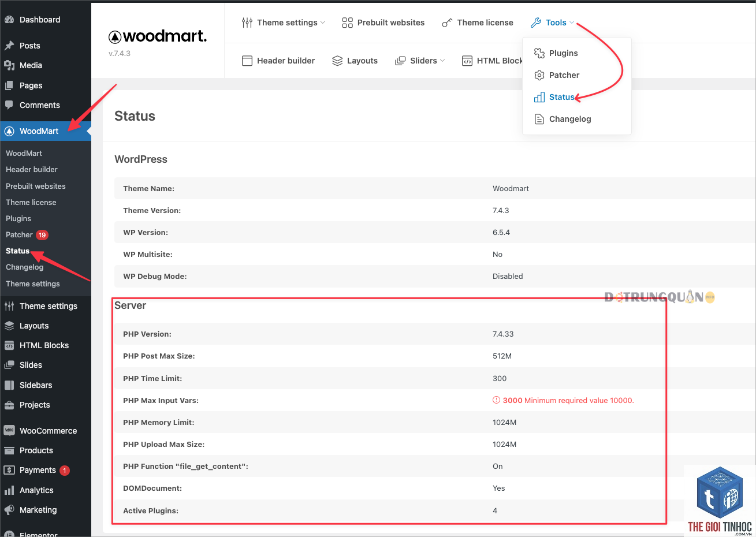The height and width of the screenshot is (537, 756).
Task: Click the Comments bubble icon
Action: point(9,105)
